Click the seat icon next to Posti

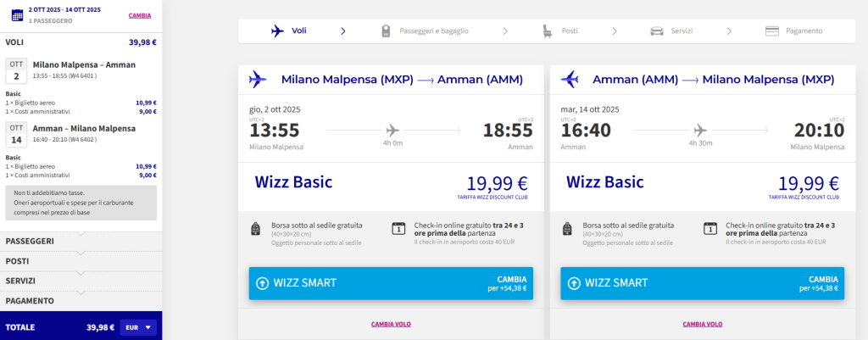(548, 31)
